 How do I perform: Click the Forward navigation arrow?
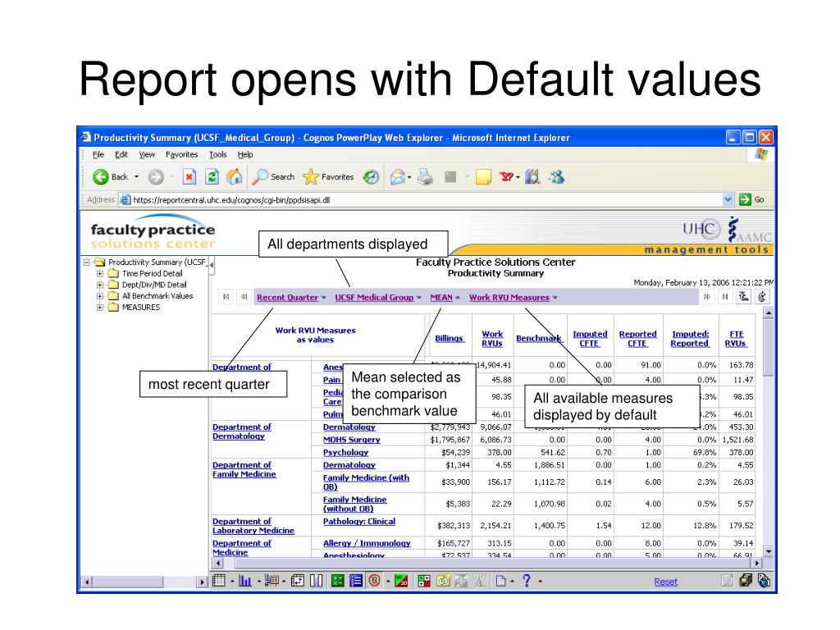tap(156, 177)
